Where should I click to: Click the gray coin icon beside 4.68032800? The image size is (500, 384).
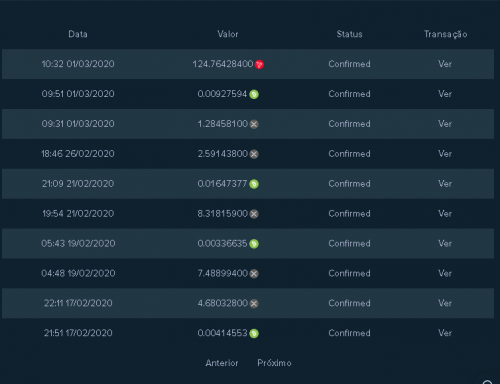[x=254, y=303]
